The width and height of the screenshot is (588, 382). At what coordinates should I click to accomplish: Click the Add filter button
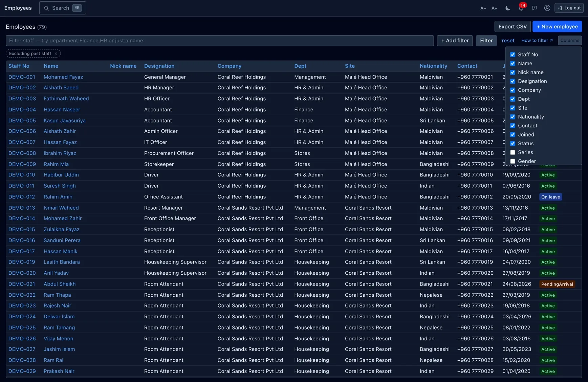coord(455,41)
